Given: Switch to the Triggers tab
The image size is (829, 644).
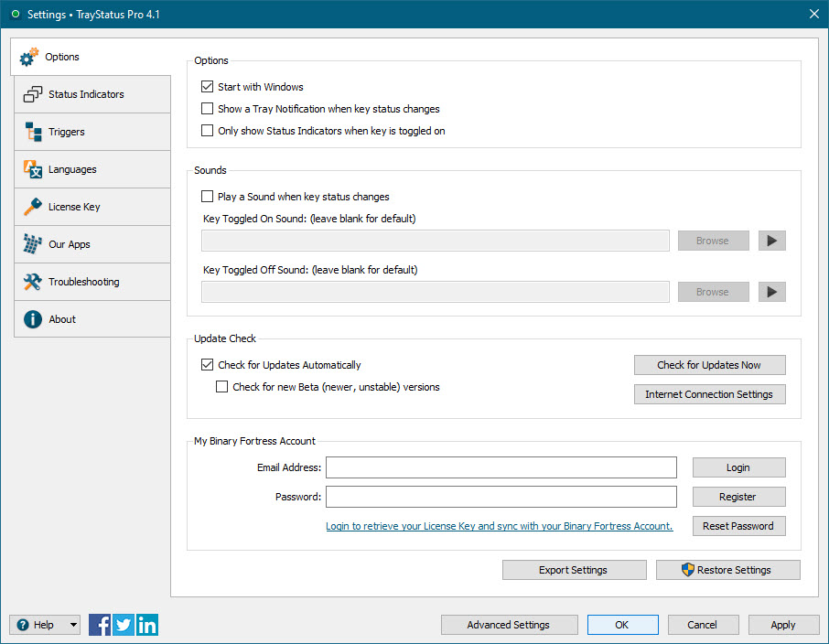Looking at the screenshot, I should (92, 132).
